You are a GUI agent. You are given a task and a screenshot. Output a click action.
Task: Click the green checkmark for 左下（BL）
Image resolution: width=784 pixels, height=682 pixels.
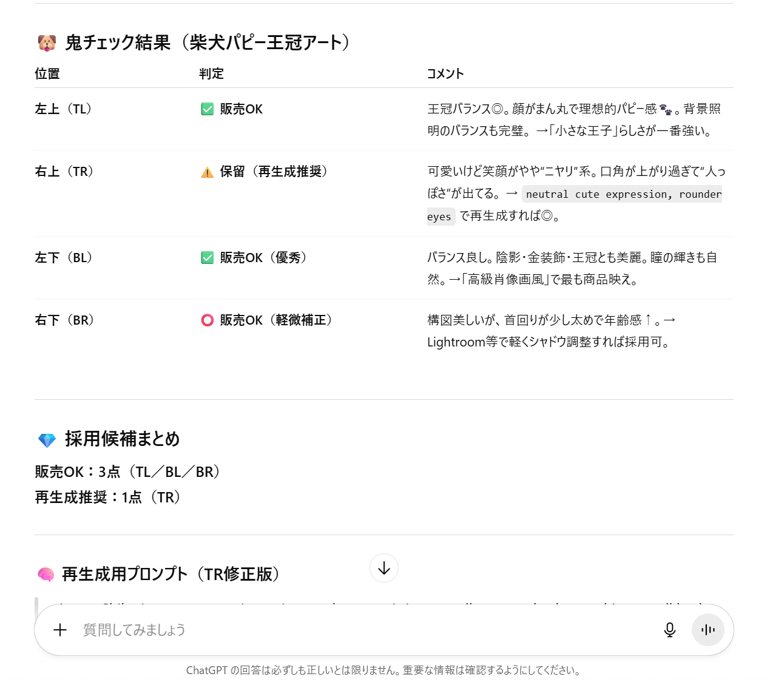[206, 257]
